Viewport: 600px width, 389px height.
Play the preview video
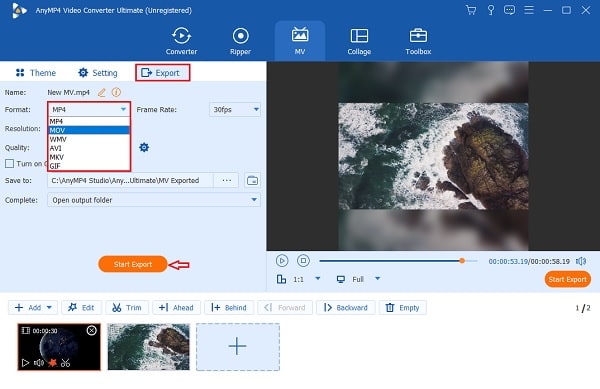click(x=282, y=261)
